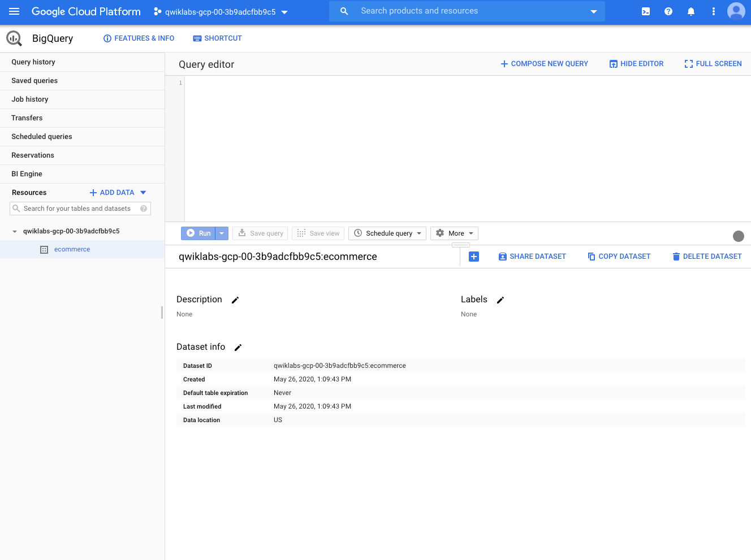The height and width of the screenshot is (560, 751).
Task: Hide the query editor
Action: [x=636, y=64]
